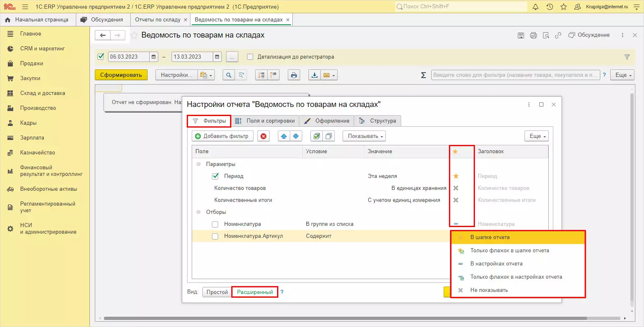Click the sum sigma icon
This screenshot has height=327, width=644.
pyautogui.click(x=423, y=75)
